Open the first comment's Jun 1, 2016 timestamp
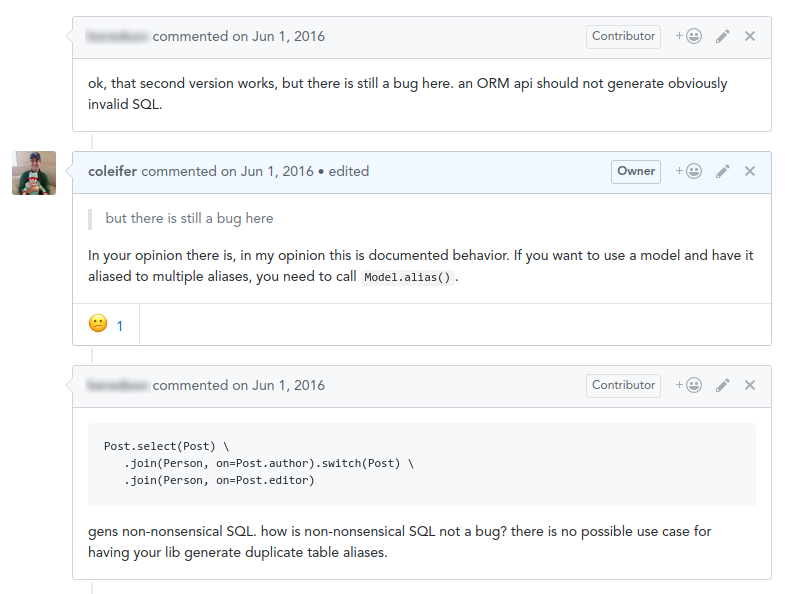Image resolution: width=785 pixels, height=594 pixels. [x=288, y=37]
